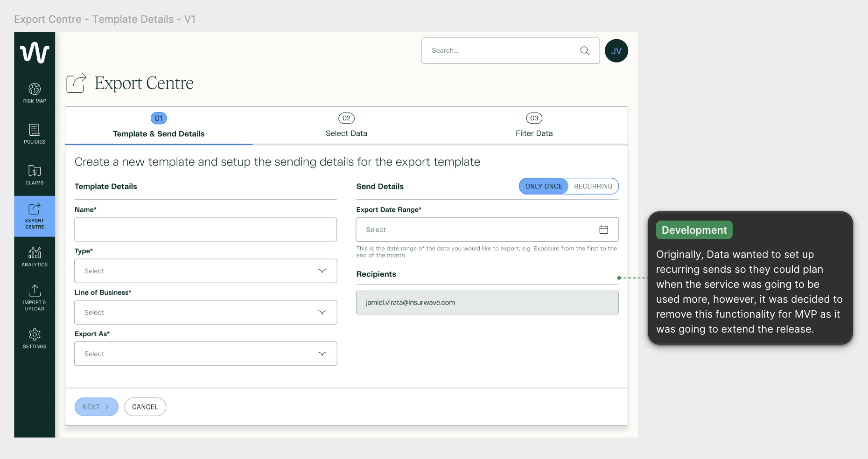Viewport: 868px width, 459px height.
Task: Click the Send Details heading
Action: click(x=380, y=186)
